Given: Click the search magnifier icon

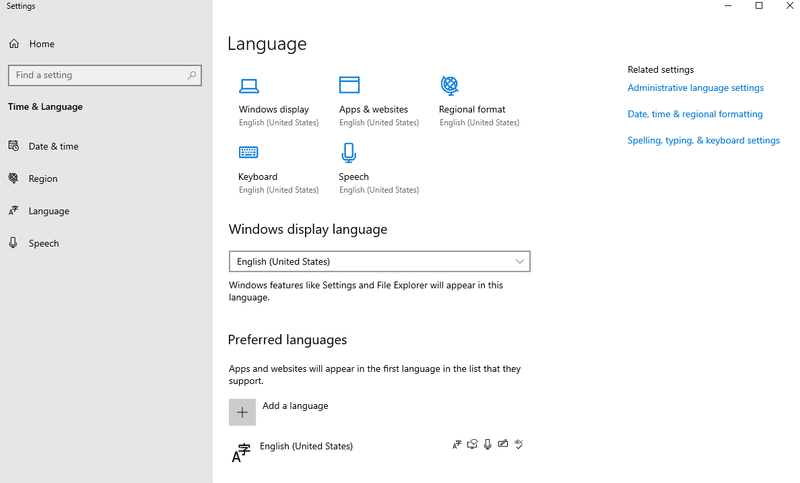Looking at the screenshot, I should [x=192, y=75].
